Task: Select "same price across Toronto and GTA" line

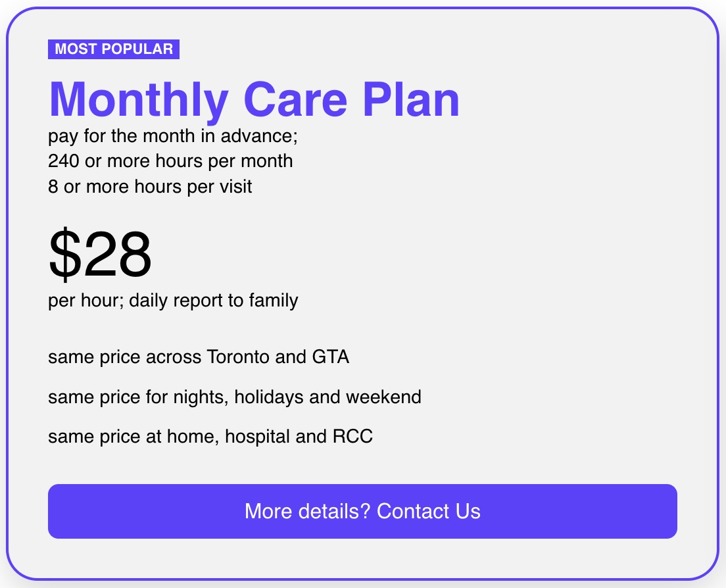Action: tap(199, 357)
